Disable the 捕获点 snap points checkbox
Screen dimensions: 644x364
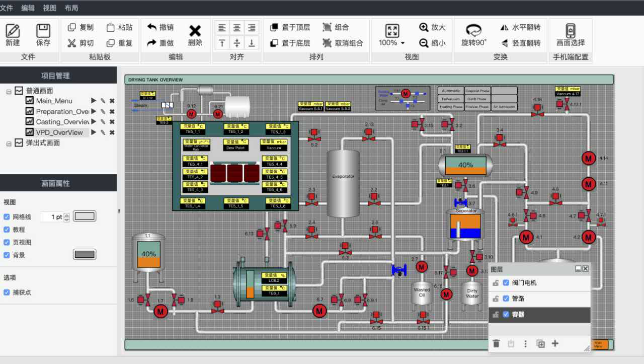7,293
